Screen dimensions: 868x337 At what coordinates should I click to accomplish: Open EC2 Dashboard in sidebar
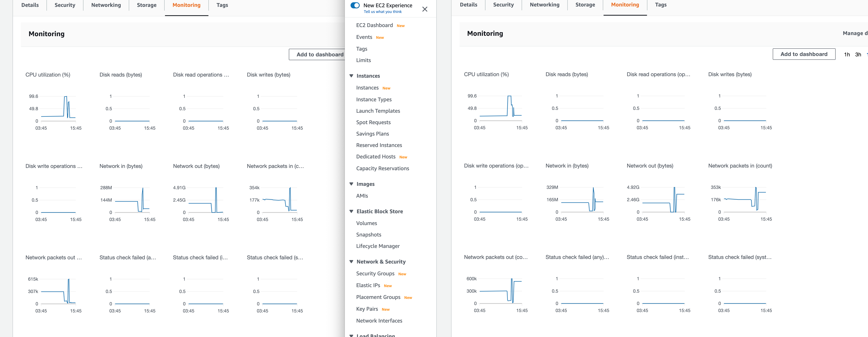(374, 25)
